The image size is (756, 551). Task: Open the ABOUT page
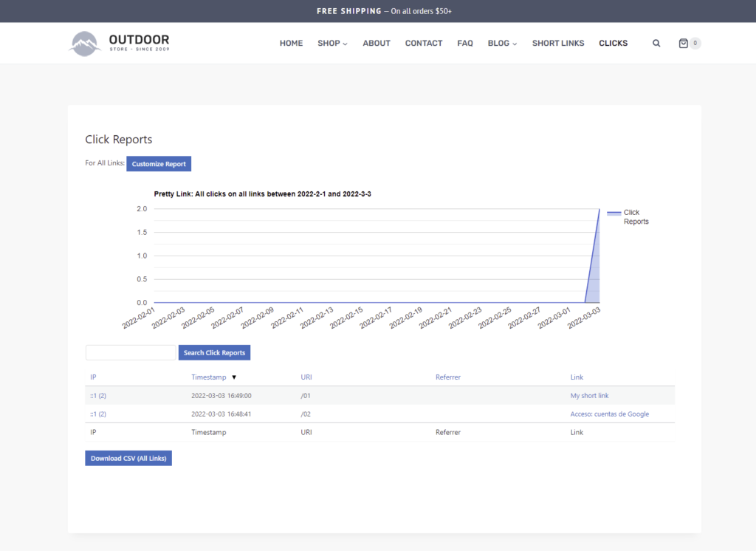377,43
